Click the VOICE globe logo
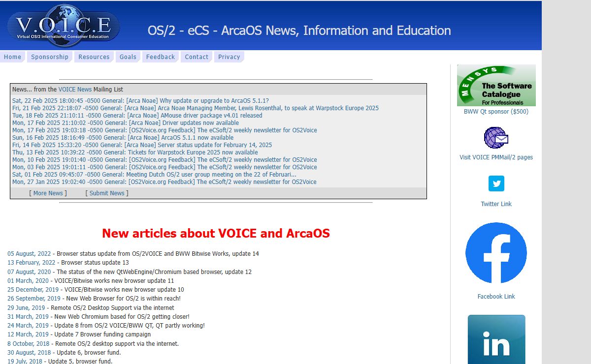 click(x=63, y=26)
